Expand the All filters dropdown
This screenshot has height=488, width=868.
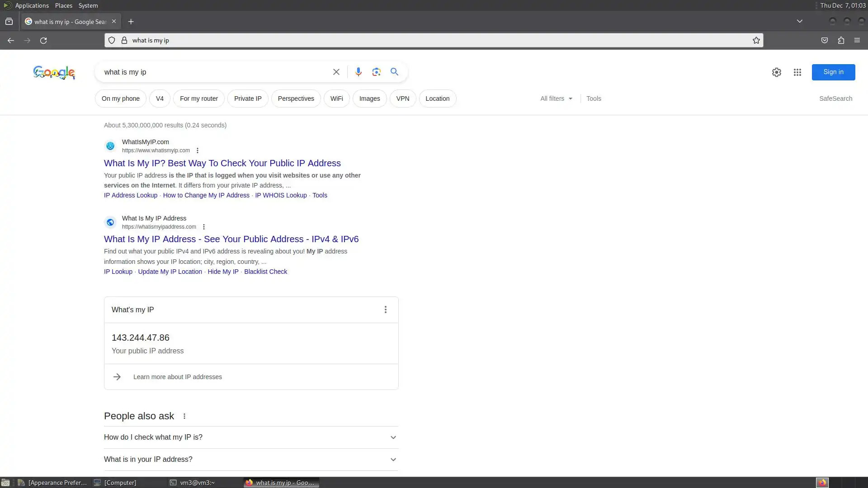pos(556,99)
